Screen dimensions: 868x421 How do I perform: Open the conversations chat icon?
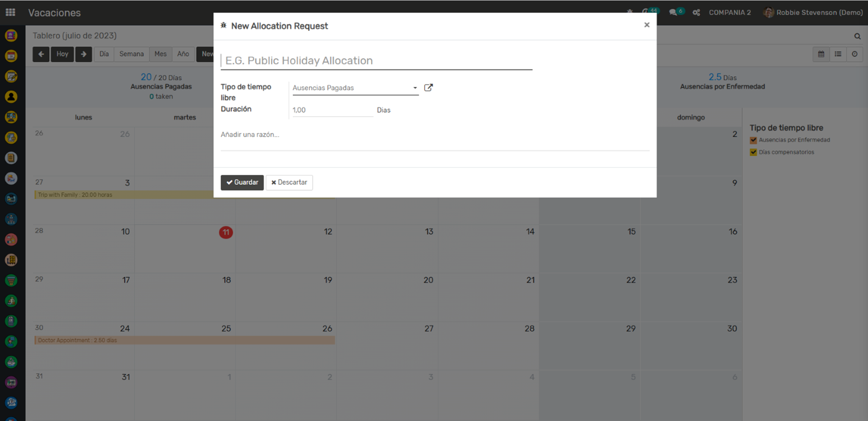(x=674, y=13)
